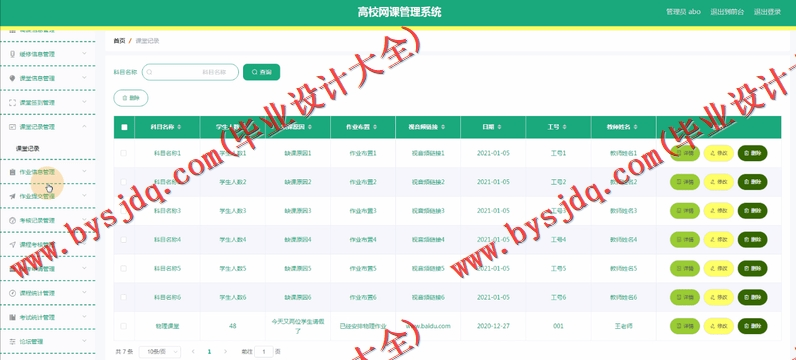The height and width of the screenshot is (360, 796).
Task: Sort by the 科目名称 column arrows
Action: [179, 127]
